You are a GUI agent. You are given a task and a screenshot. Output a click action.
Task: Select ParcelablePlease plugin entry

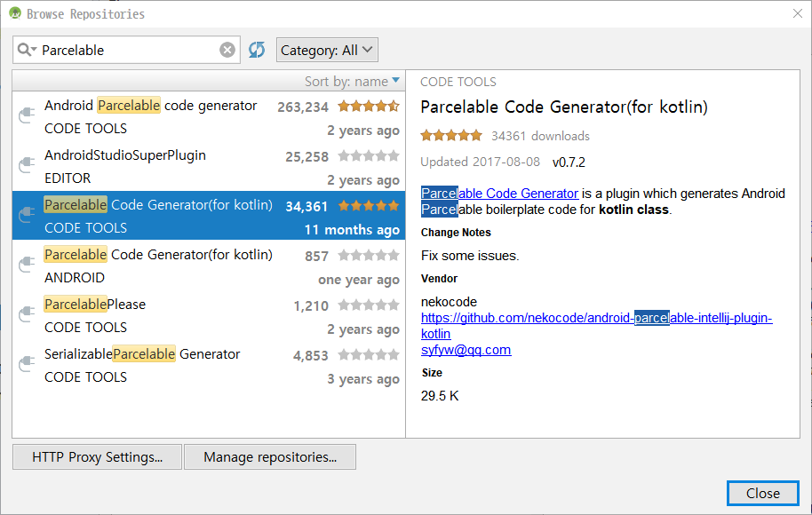click(x=95, y=305)
